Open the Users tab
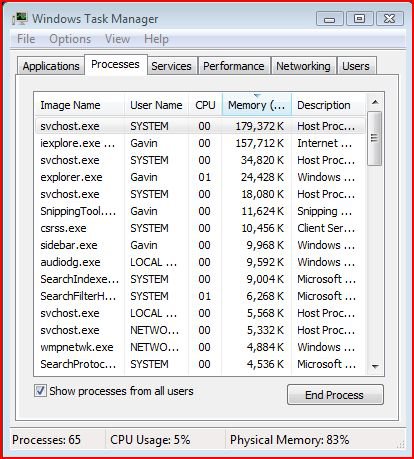414x459 pixels. pos(356,66)
